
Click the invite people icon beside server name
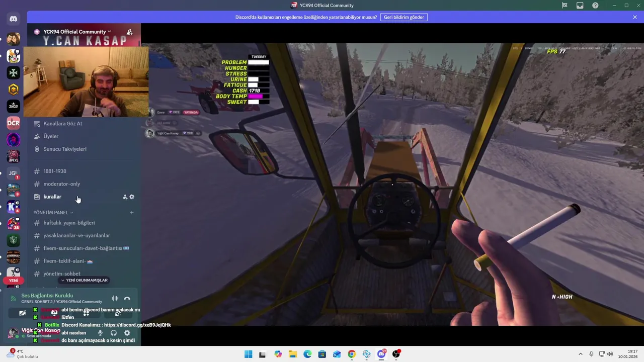click(x=129, y=32)
